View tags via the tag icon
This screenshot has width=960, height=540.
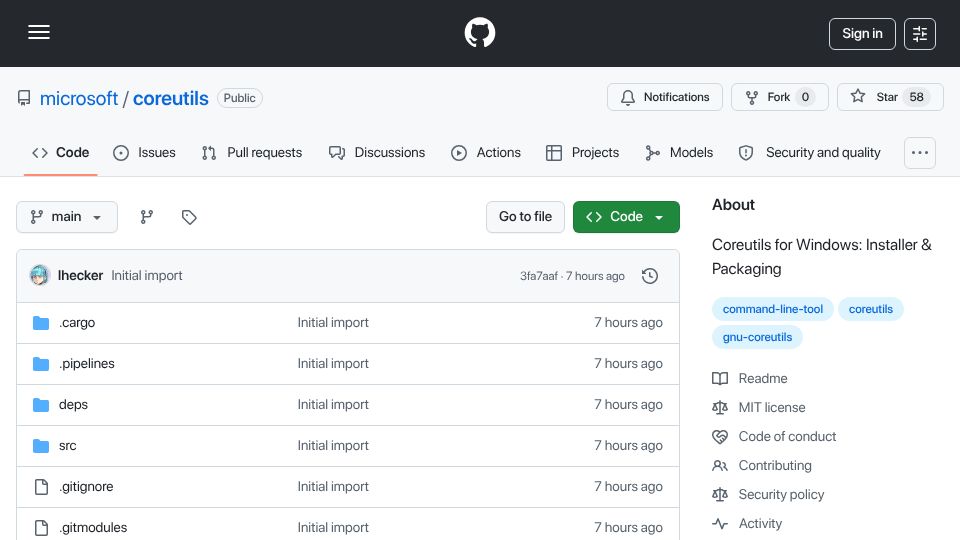click(189, 217)
